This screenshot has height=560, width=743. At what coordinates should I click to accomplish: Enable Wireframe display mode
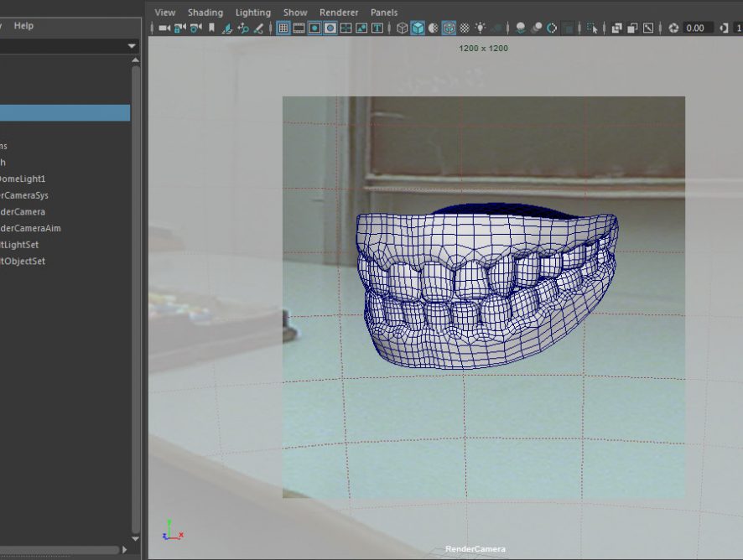click(402, 28)
